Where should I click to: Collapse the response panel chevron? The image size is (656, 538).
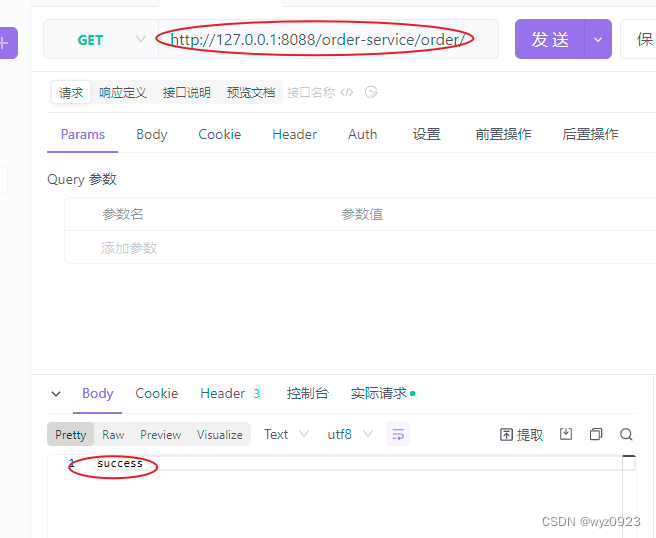tap(56, 394)
